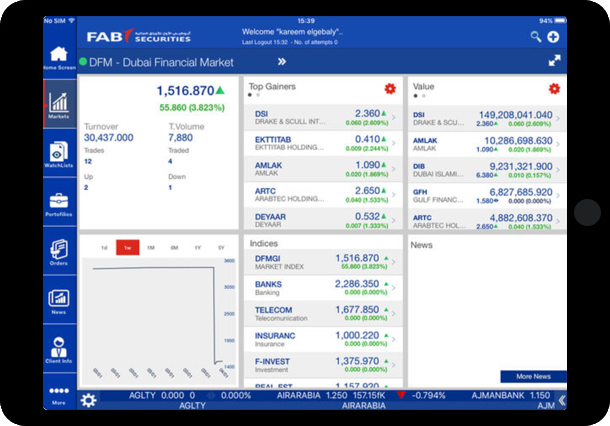Select DIB Dubai Islamic row

(x=487, y=170)
